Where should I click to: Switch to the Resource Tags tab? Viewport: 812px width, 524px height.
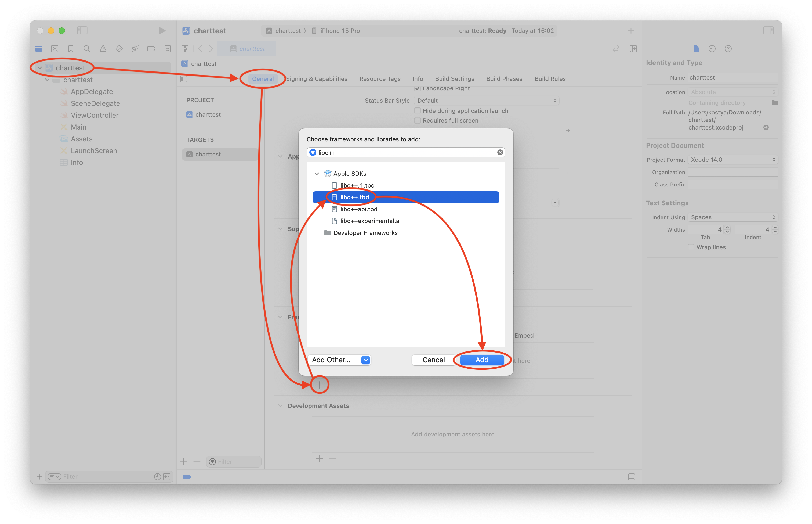pos(380,79)
